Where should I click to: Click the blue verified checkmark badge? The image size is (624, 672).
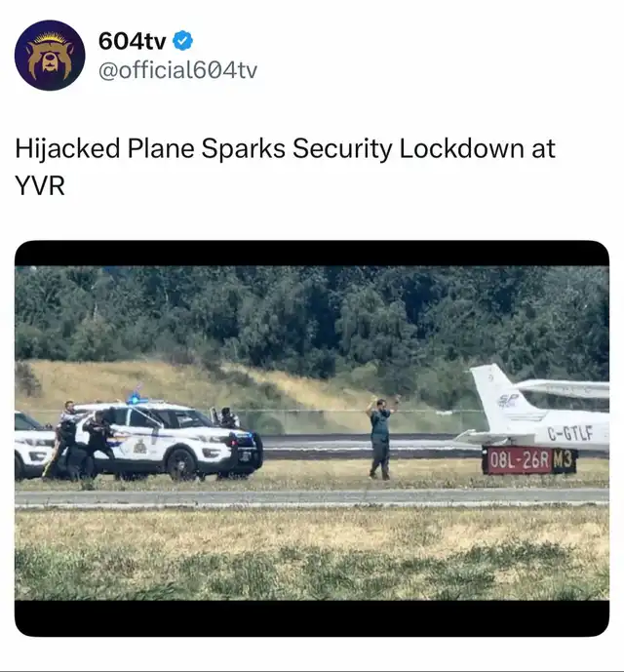(182, 41)
